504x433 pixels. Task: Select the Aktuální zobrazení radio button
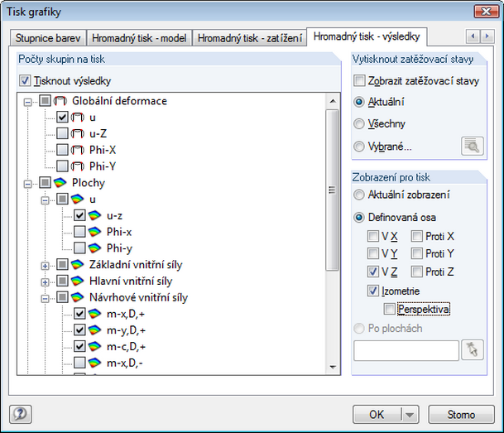pyautogui.click(x=358, y=195)
